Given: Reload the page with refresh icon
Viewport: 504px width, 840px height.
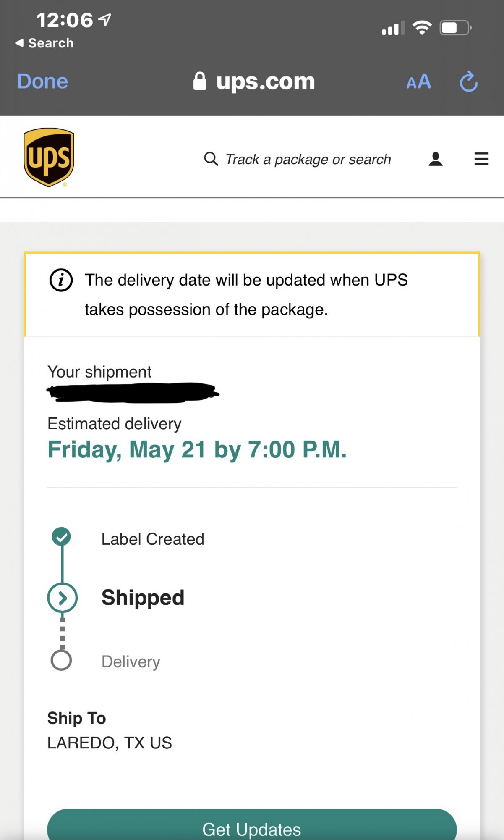Looking at the screenshot, I should point(468,81).
